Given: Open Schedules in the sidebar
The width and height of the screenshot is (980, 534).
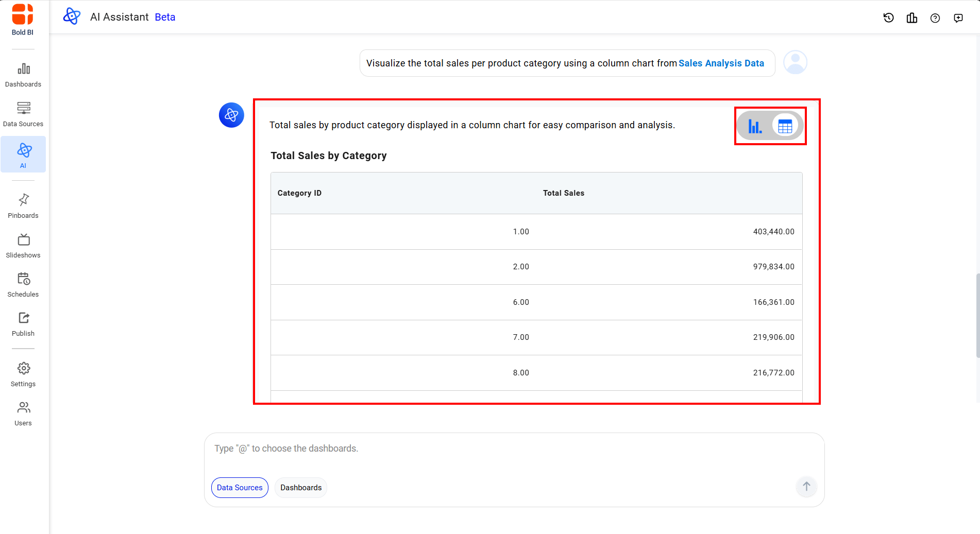Looking at the screenshot, I should click(23, 285).
